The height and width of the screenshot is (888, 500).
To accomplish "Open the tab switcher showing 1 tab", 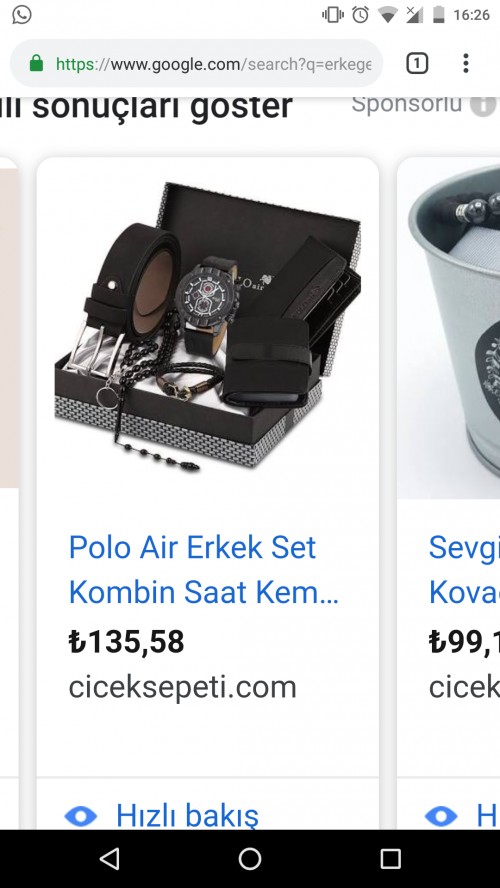I will pos(417,63).
